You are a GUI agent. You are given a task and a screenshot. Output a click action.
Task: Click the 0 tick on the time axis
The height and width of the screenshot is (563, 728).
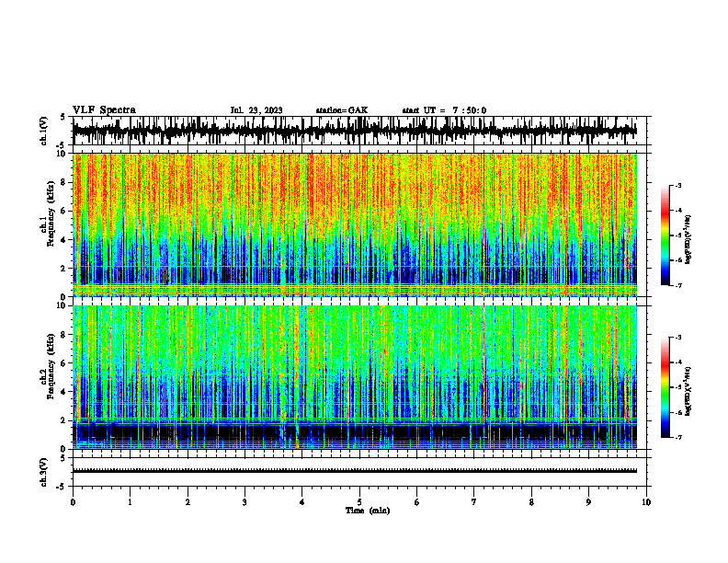point(73,502)
